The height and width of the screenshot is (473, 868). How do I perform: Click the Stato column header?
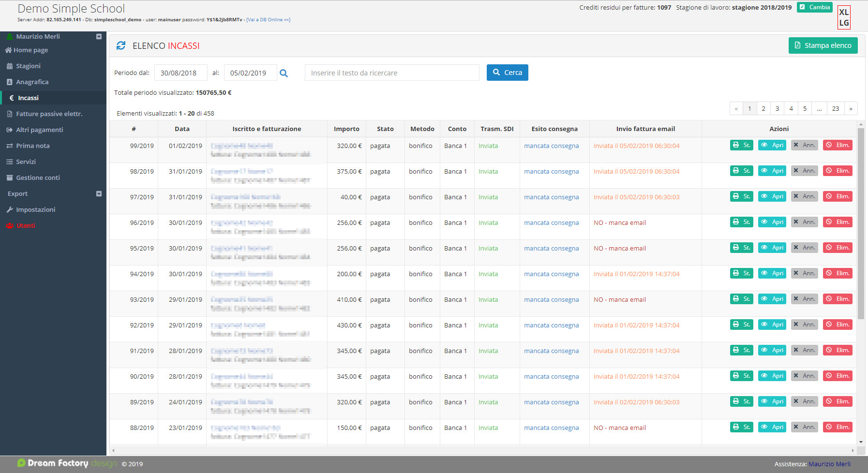[x=385, y=129]
